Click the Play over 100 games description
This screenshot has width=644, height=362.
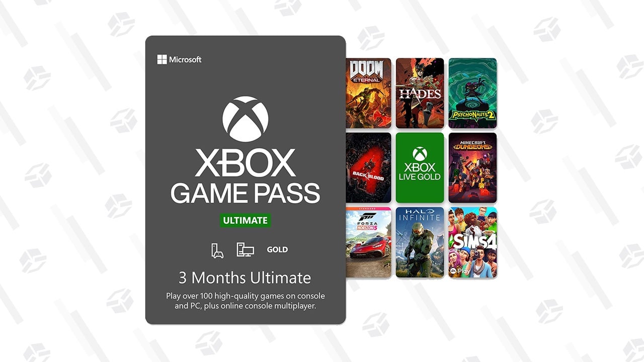(246, 301)
